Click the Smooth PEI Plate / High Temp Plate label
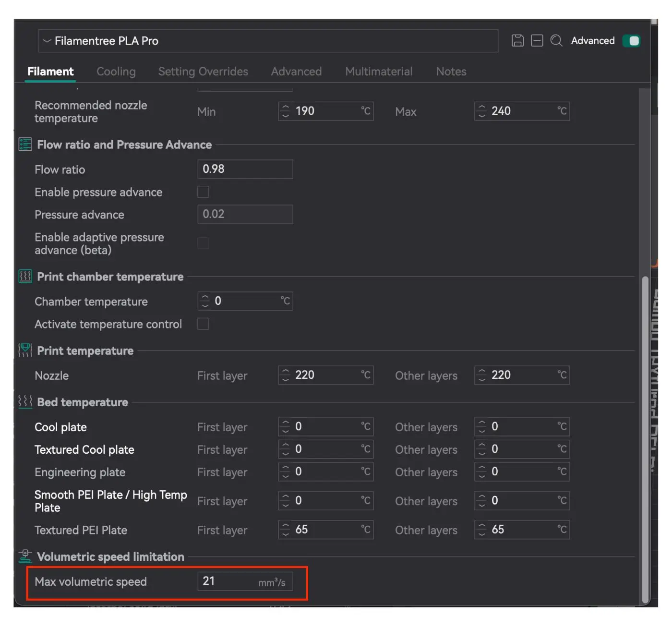672x628 pixels. 110,501
